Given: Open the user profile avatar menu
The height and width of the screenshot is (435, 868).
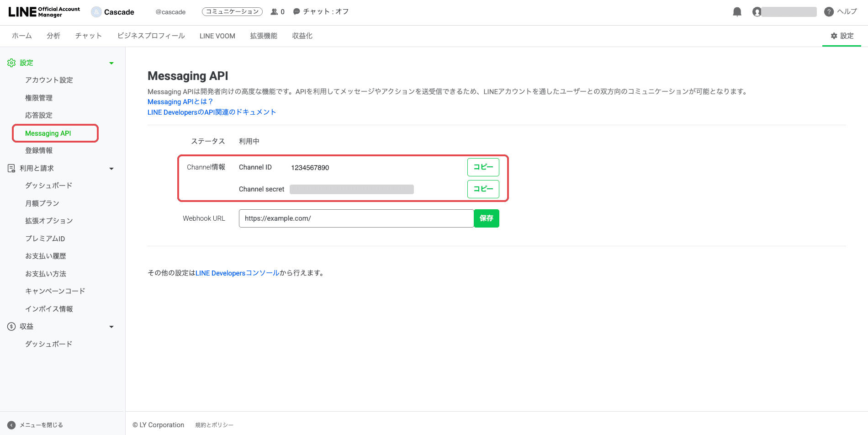Looking at the screenshot, I should click(757, 12).
